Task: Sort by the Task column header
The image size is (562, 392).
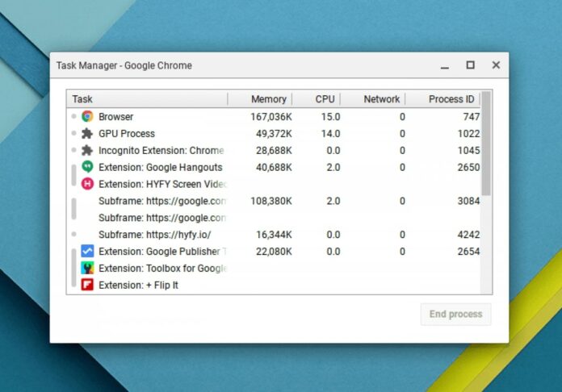Action: 145,99
